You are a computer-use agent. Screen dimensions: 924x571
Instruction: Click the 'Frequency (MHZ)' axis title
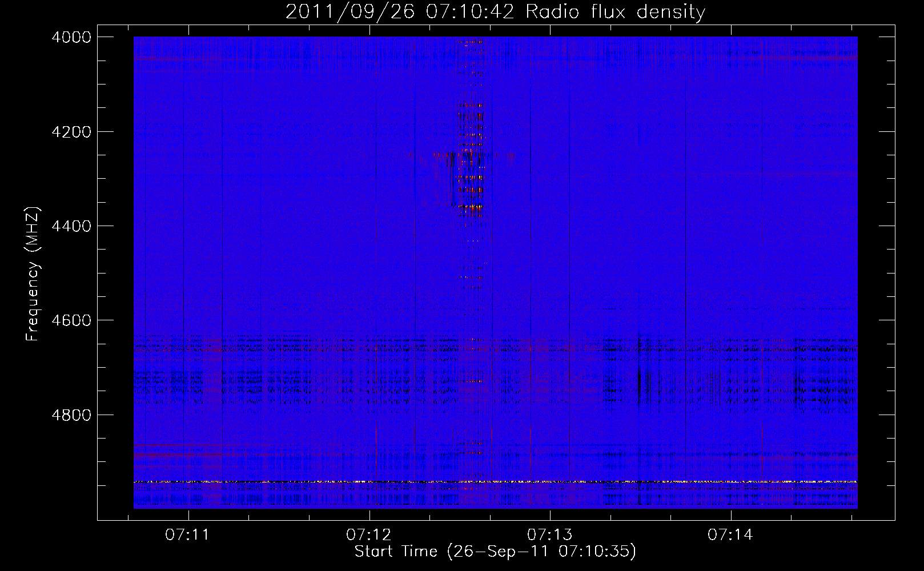(x=33, y=274)
